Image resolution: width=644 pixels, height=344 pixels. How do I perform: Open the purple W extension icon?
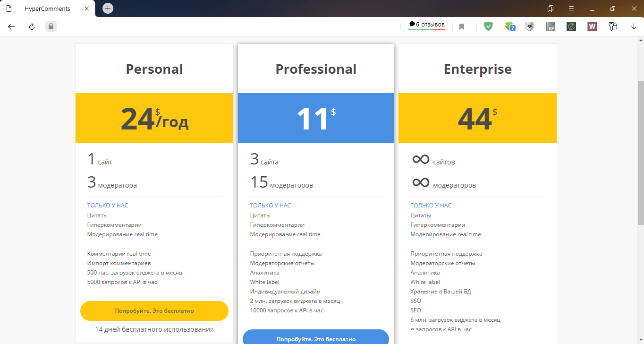coord(592,27)
